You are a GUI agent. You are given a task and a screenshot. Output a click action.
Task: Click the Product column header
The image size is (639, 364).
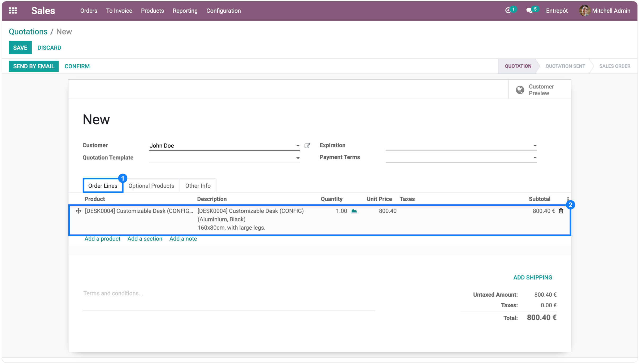pos(94,199)
